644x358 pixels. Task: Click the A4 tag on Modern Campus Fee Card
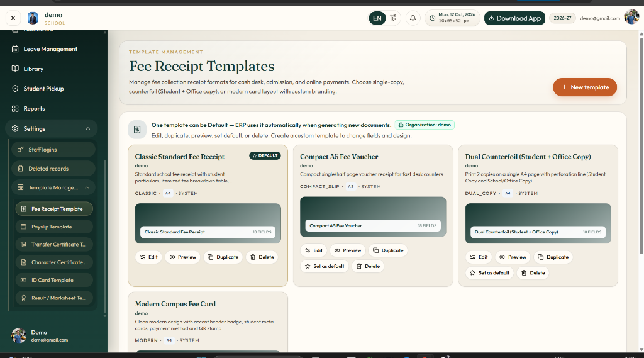click(x=169, y=341)
